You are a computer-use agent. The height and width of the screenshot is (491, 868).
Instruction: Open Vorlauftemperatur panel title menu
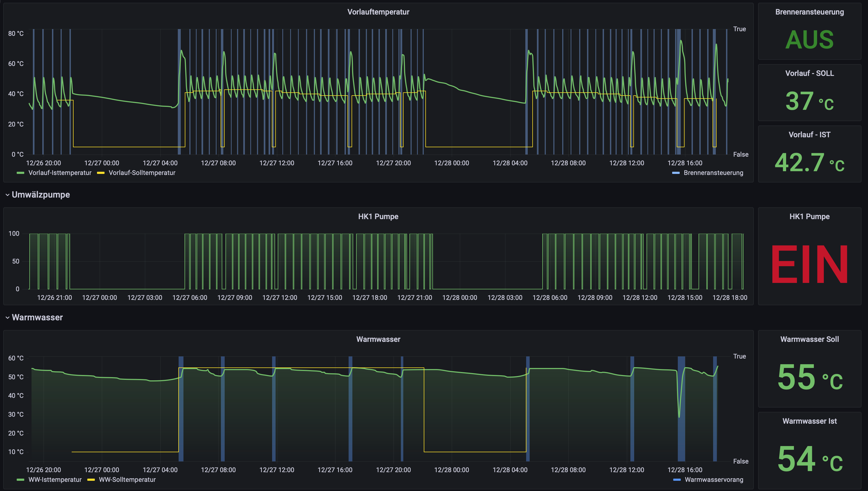(x=378, y=12)
